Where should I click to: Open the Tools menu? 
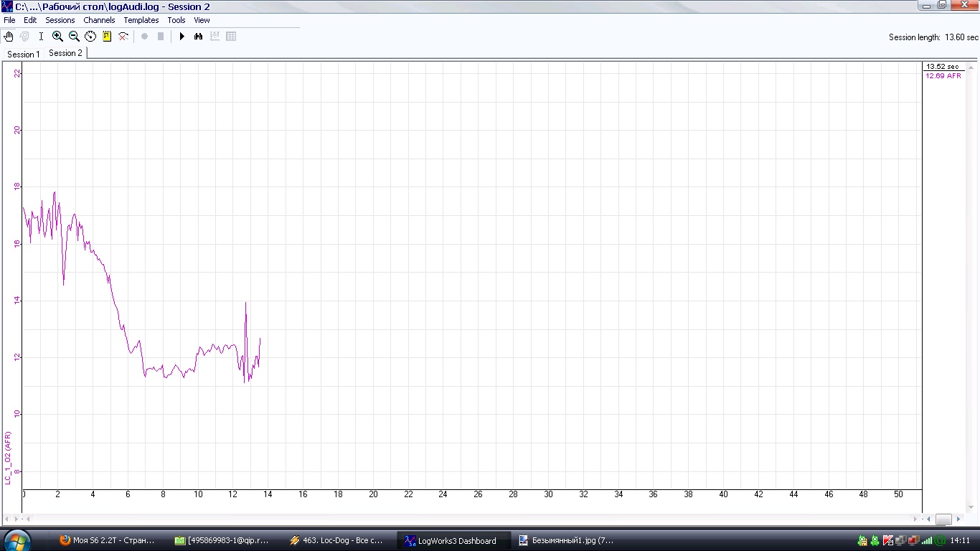tap(176, 20)
